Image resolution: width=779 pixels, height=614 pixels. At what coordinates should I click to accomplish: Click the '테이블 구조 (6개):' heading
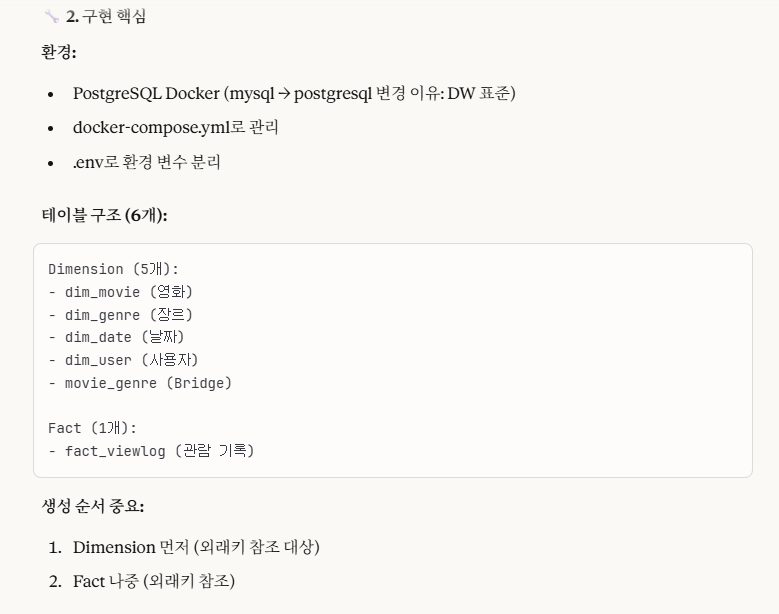pos(104,215)
